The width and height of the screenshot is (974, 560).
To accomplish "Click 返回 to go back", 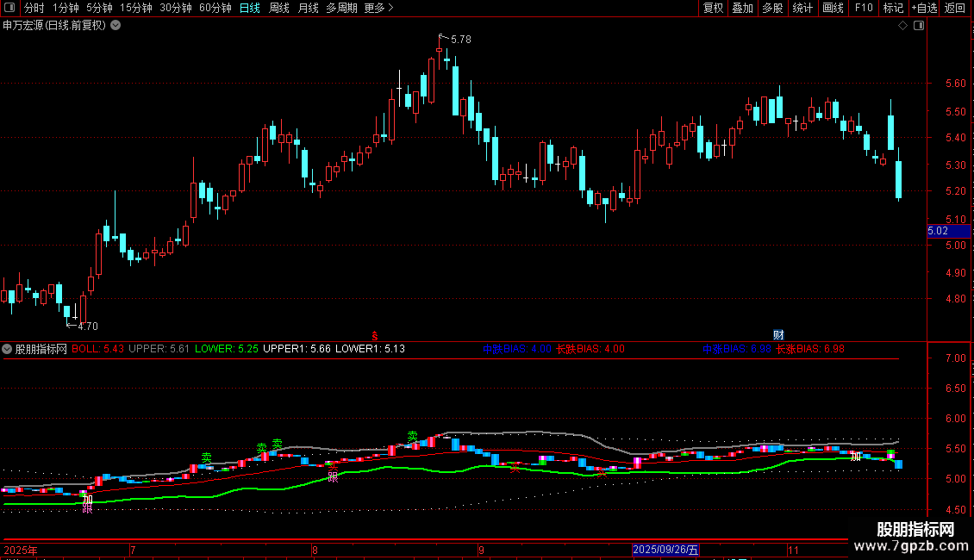I will click(x=955, y=8).
